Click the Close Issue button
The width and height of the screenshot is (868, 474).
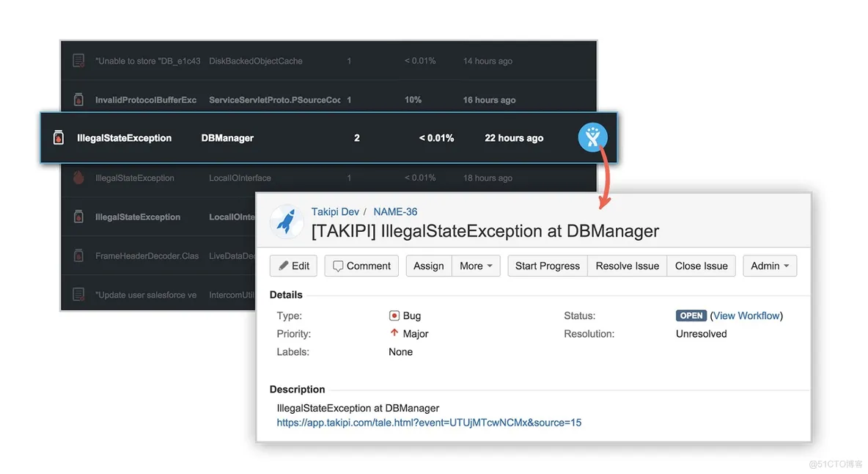(x=702, y=266)
